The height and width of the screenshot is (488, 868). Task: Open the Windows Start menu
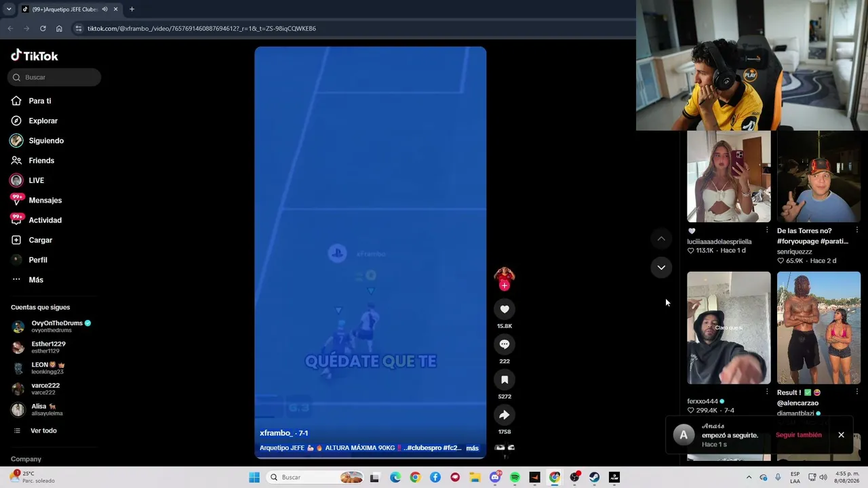tap(254, 477)
